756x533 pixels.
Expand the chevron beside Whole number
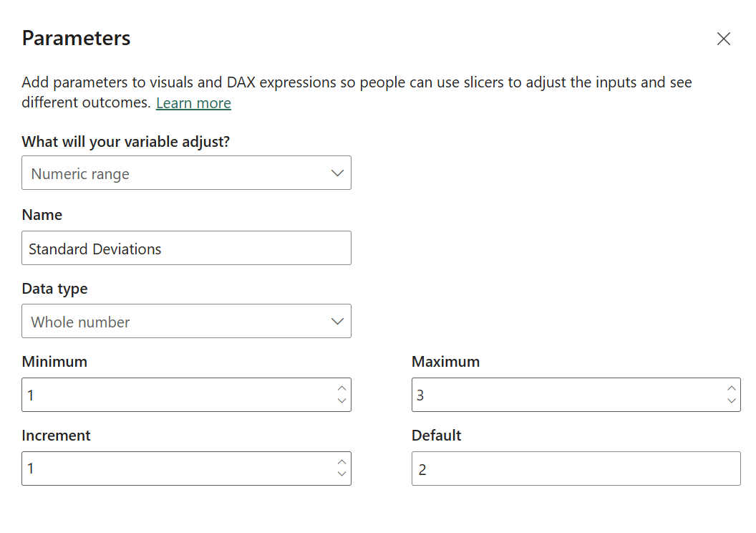click(x=338, y=322)
